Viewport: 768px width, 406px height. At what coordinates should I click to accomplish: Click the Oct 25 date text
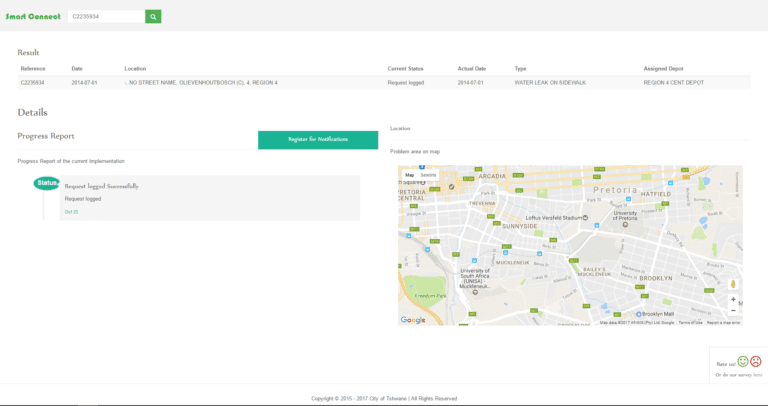coord(72,212)
